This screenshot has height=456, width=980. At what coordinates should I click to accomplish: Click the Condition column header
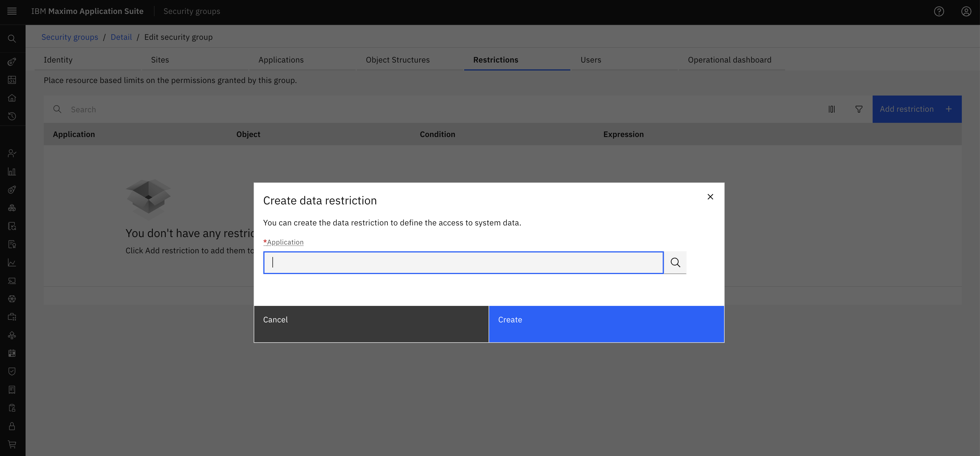pos(437,134)
